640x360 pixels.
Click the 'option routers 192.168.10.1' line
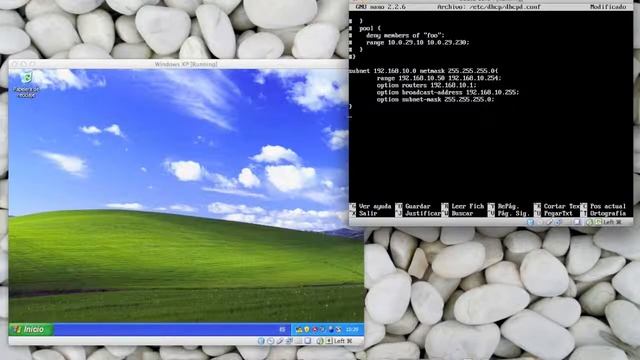tap(427, 85)
